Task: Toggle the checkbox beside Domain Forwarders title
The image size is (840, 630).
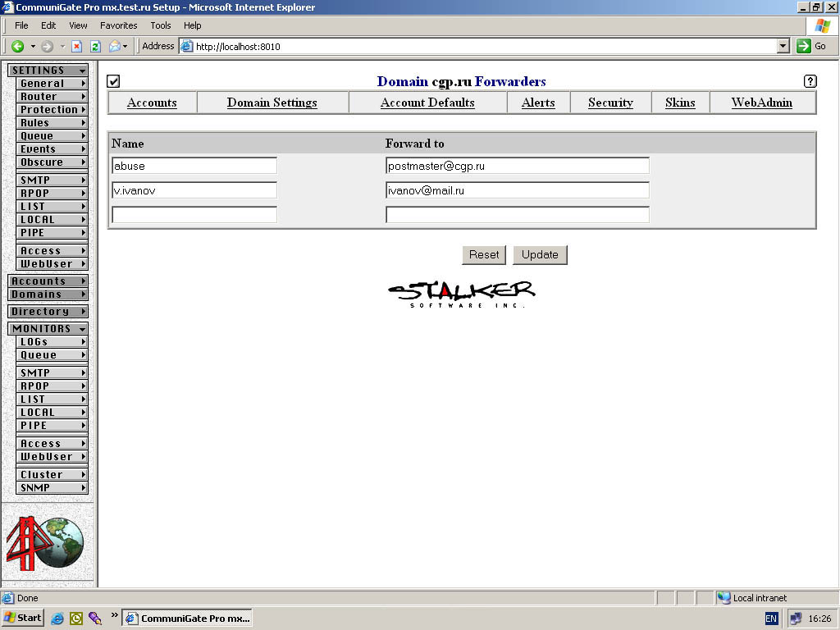Action: (x=113, y=81)
